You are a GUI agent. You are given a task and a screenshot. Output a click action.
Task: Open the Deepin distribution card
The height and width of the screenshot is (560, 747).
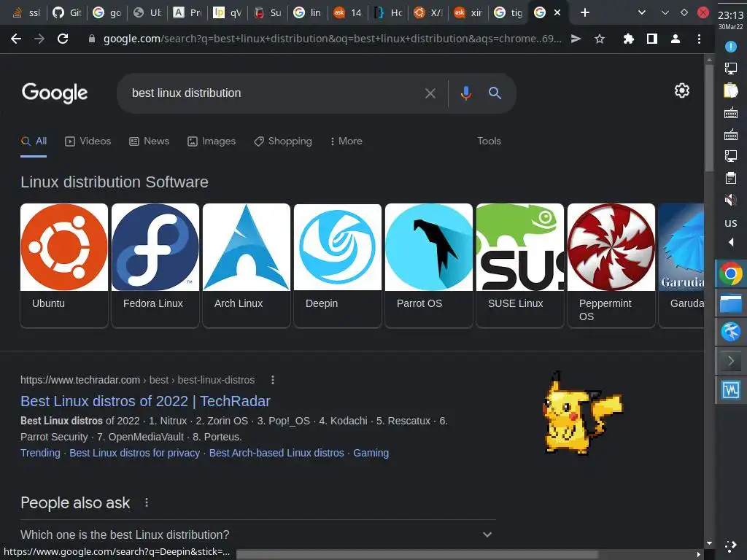[x=338, y=265]
